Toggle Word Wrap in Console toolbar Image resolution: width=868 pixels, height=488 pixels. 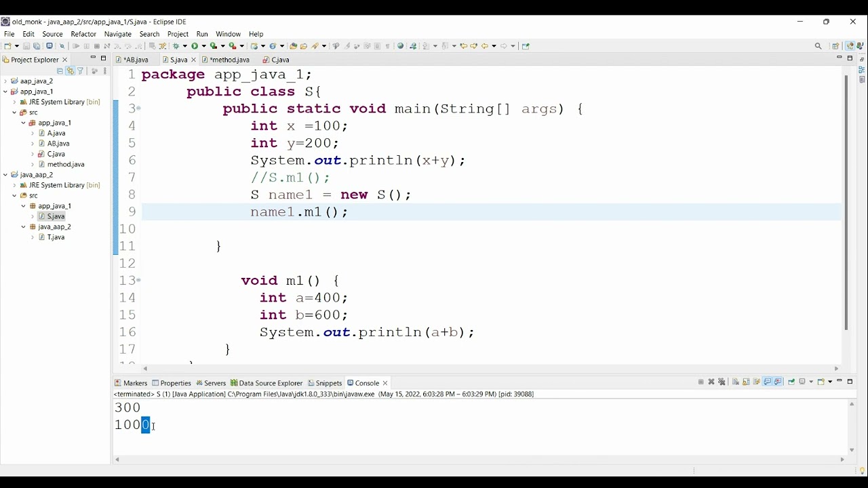[x=756, y=382]
